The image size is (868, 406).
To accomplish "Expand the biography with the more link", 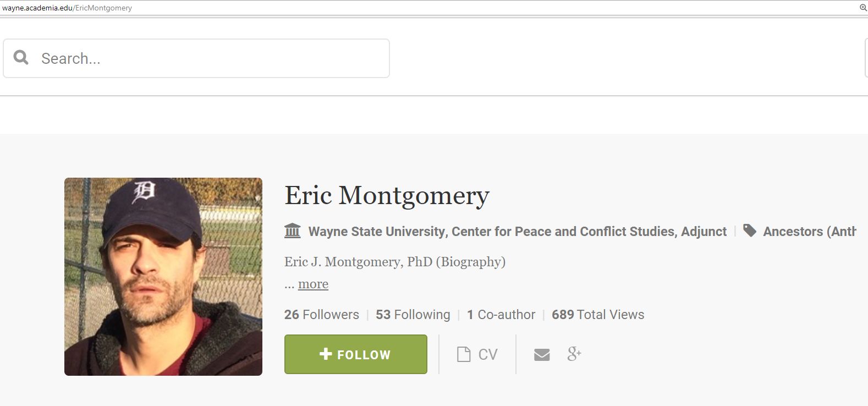I will coord(313,284).
